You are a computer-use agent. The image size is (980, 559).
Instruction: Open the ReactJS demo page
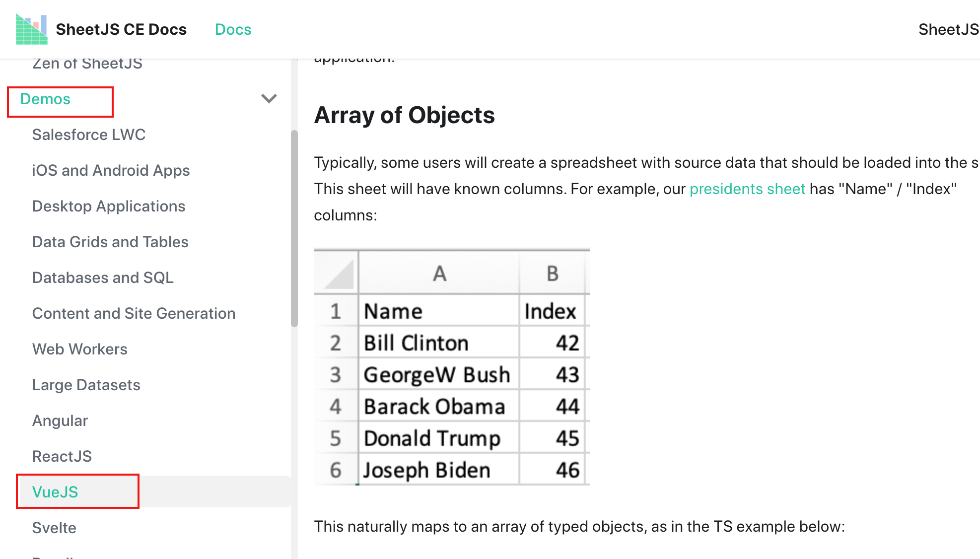62,456
